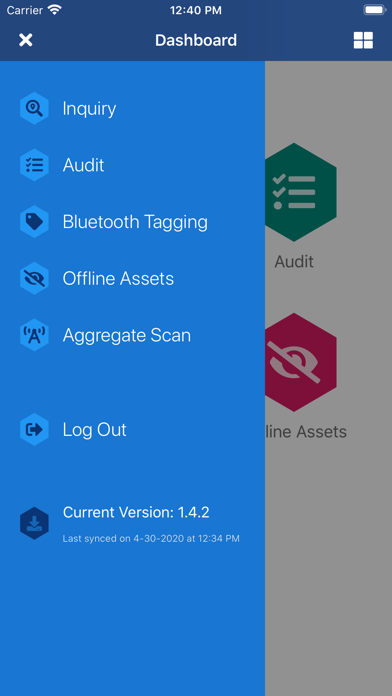Tap the Bluetooth Tagging tag icon
The image size is (392, 696).
34,222
